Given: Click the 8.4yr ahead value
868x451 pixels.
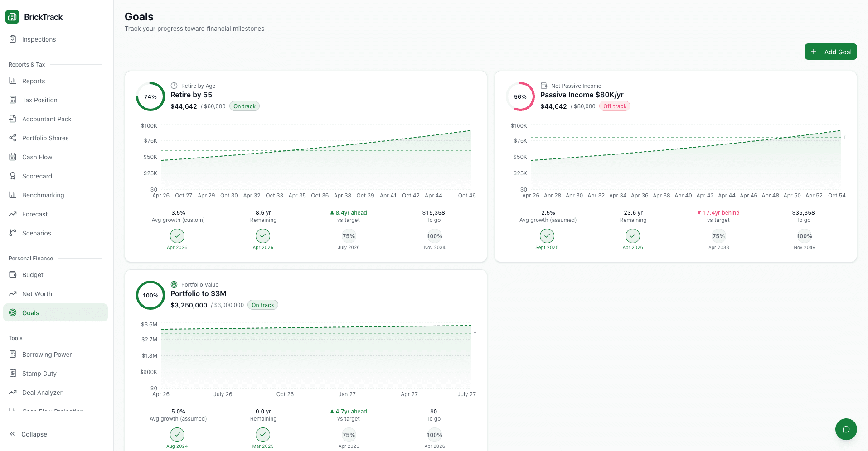Looking at the screenshot, I should 349,212.
